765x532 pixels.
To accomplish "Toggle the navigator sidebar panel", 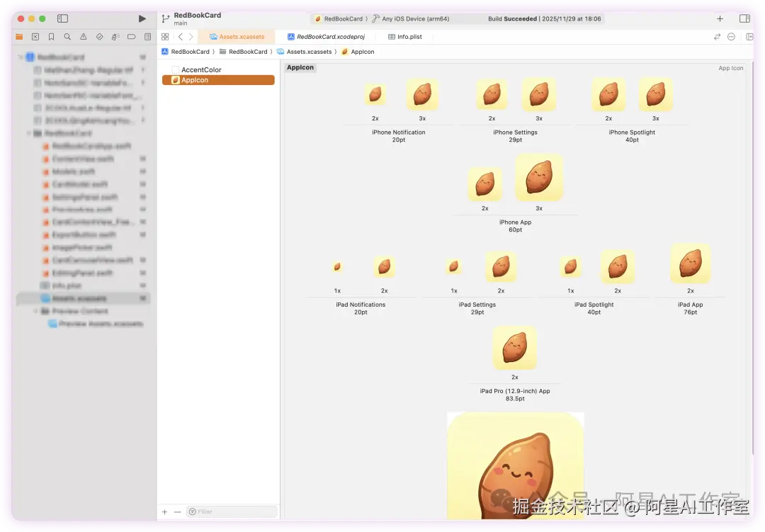I will click(x=62, y=18).
